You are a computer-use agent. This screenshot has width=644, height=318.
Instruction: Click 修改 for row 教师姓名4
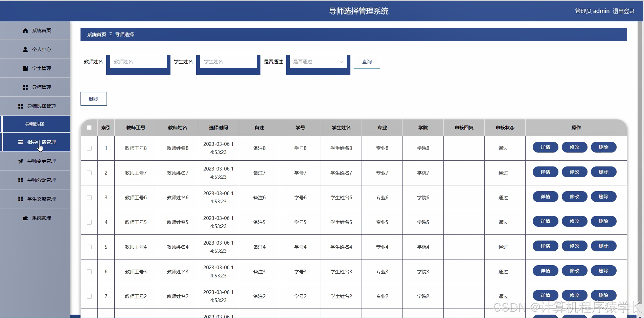tap(574, 246)
